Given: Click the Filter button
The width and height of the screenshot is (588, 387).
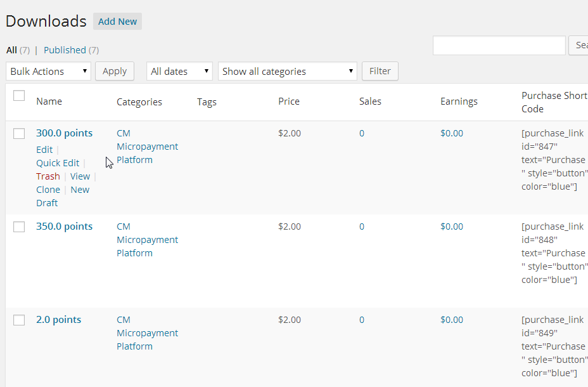Looking at the screenshot, I should tap(380, 71).
